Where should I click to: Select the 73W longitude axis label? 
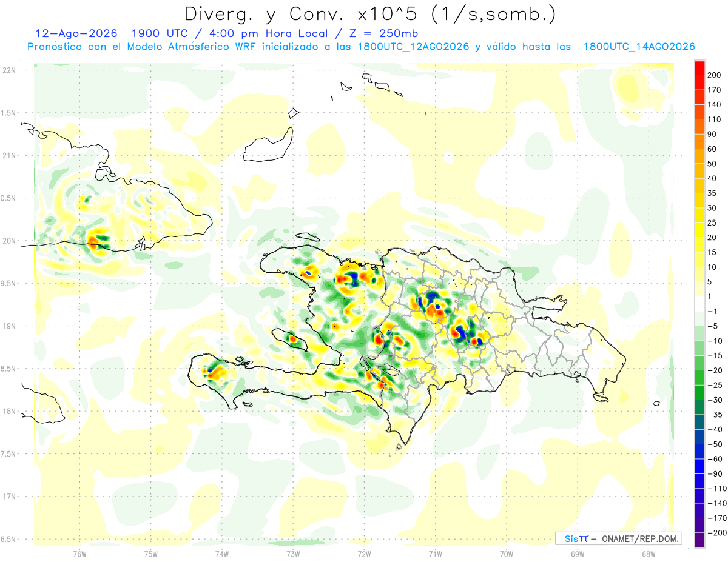coord(293,554)
